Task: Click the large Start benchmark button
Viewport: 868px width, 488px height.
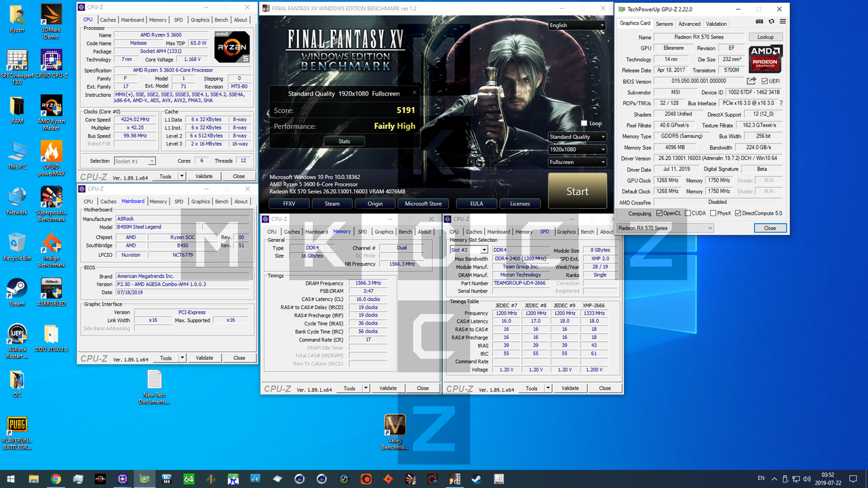Action: pos(577,191)
